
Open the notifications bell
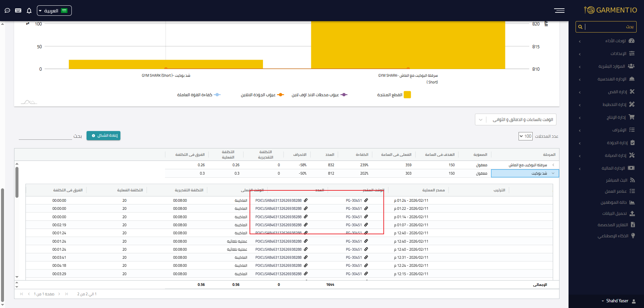point(29,11)
